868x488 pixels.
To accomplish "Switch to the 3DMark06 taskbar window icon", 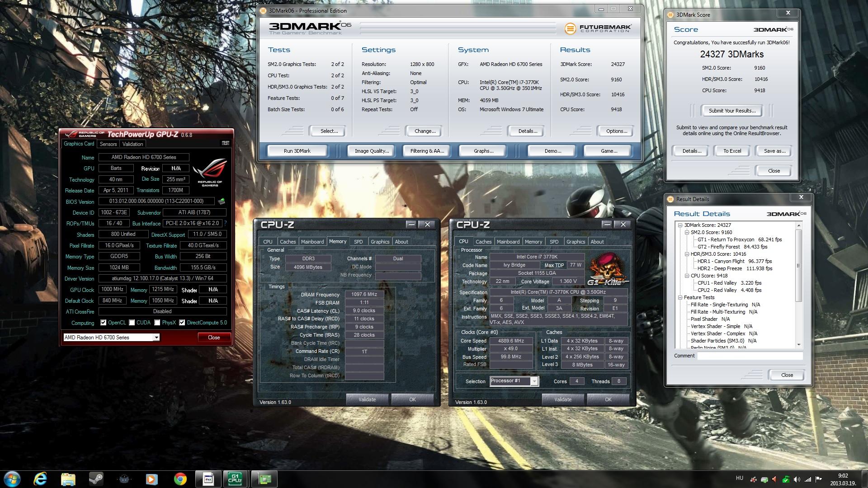I will coord(208,479).
